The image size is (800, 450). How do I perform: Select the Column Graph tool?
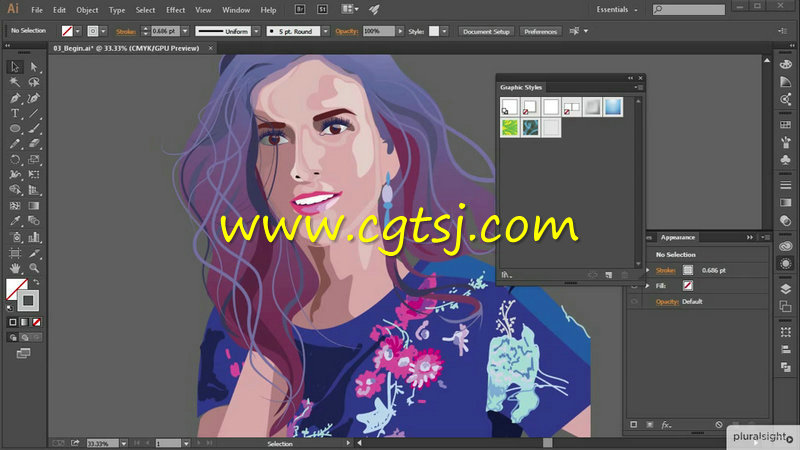[34, 237]
